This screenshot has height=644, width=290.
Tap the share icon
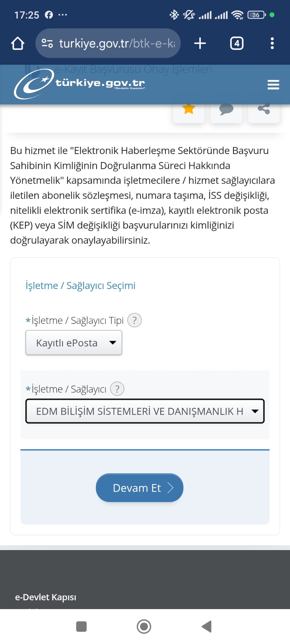pos(264,110)
